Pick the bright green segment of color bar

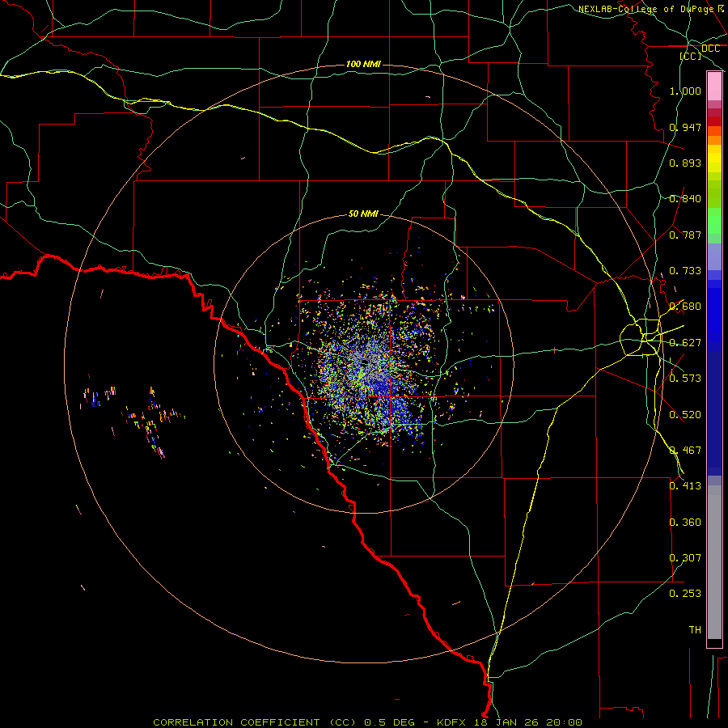tap(714, 221)
